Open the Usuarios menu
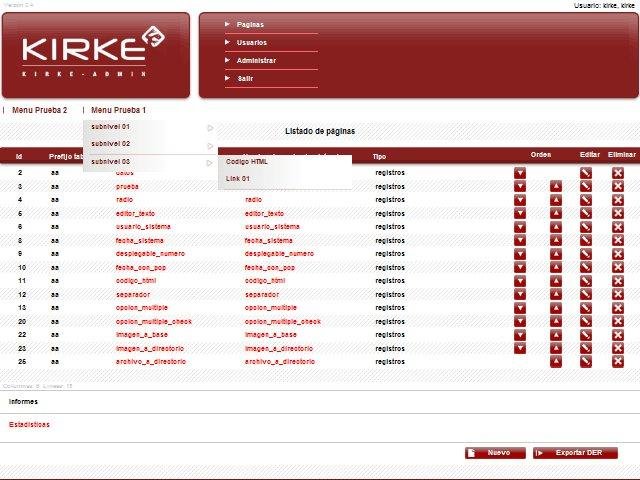 point(251,42)
